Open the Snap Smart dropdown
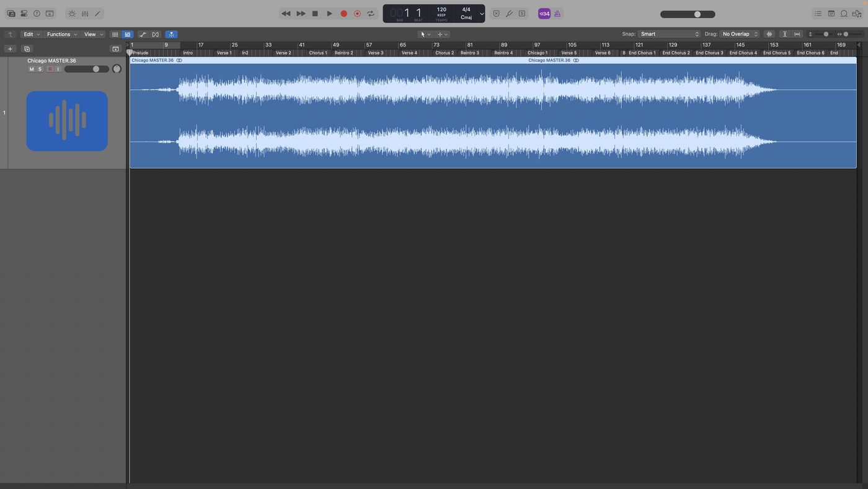The image size is (868, 489). (x=669, y=34)
